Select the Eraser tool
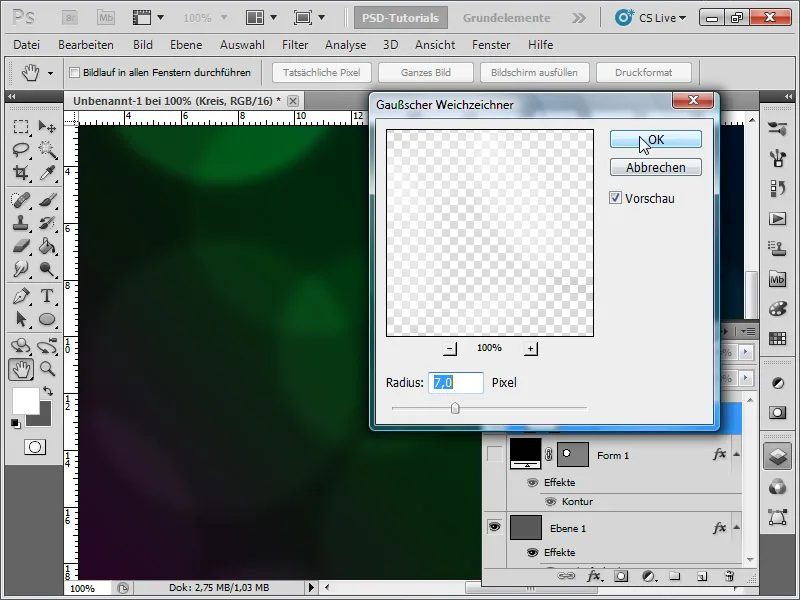 click(20, 246)
